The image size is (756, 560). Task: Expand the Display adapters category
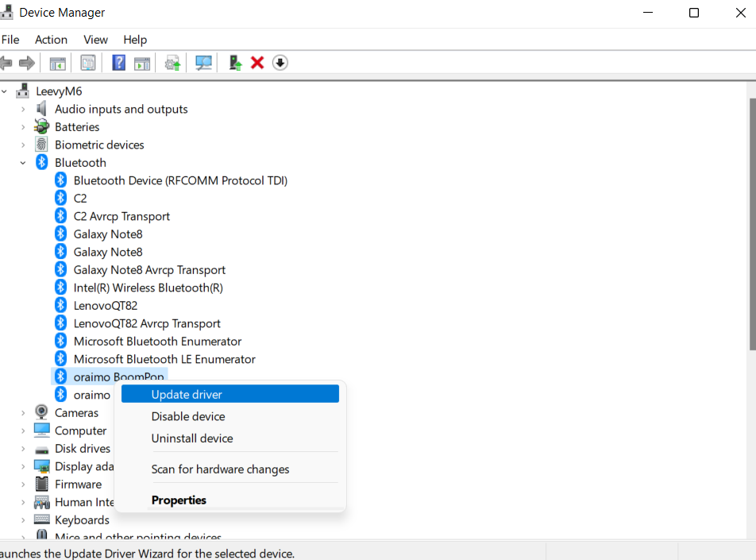pos(23,466)
